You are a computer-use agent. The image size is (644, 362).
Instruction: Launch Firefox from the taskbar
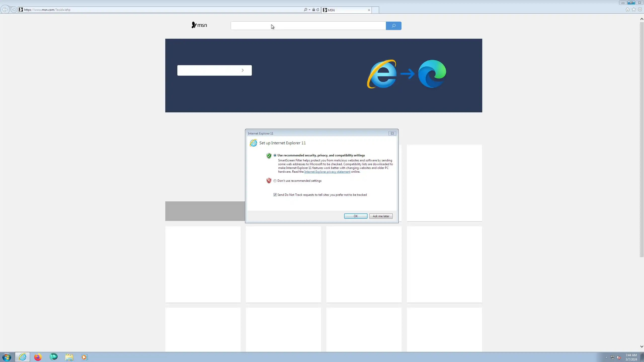[38, 357]
